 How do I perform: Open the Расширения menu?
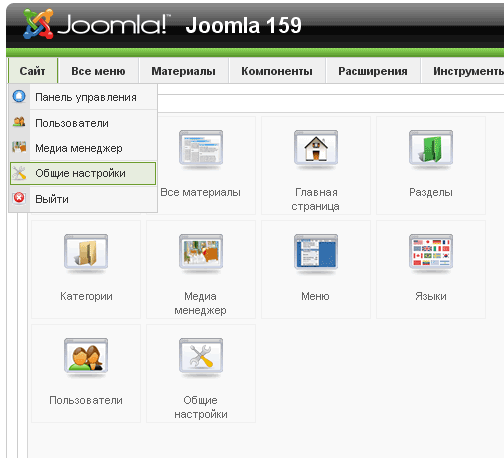tap(373, 71)
